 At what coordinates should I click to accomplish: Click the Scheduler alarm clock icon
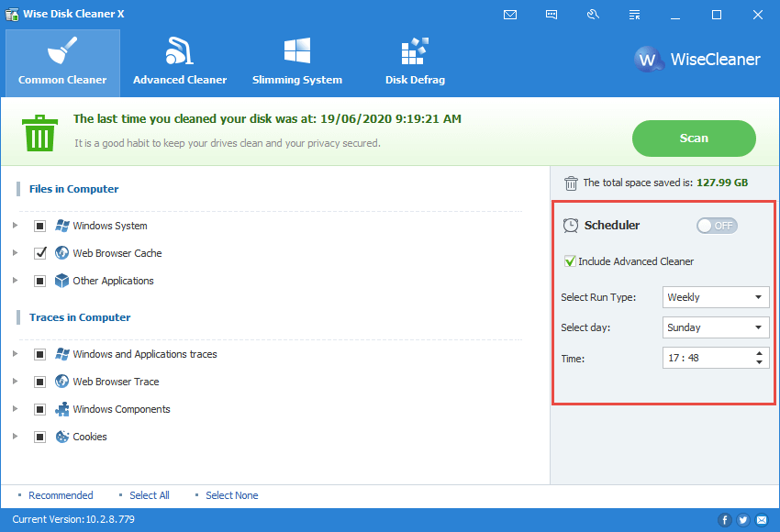point(571,226)
